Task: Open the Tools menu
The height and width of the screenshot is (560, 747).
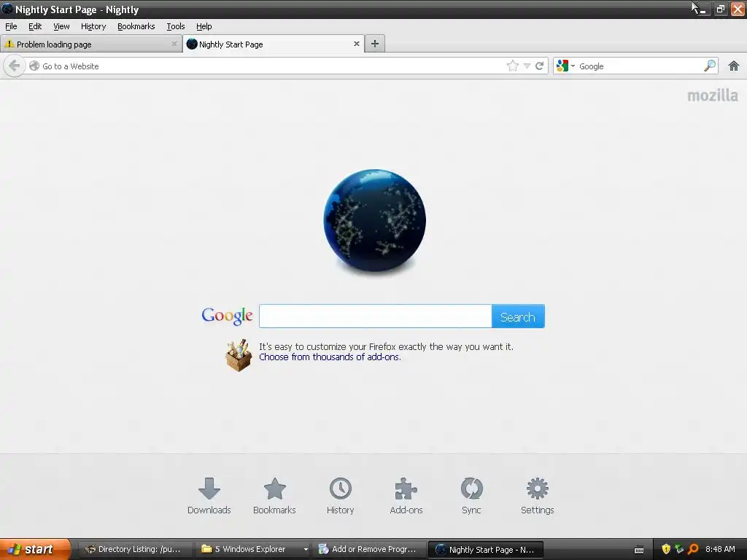Action: pyautogui.click(x=175, y=26)
